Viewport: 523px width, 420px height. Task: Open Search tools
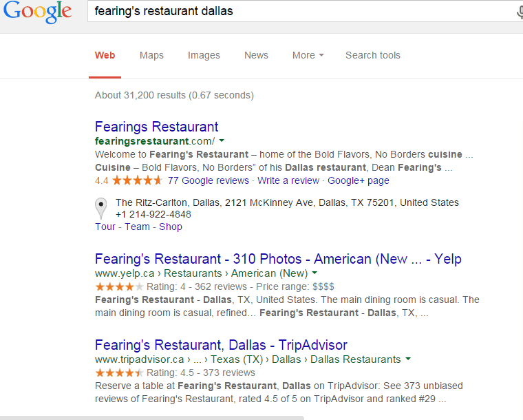tap(372, 55)
